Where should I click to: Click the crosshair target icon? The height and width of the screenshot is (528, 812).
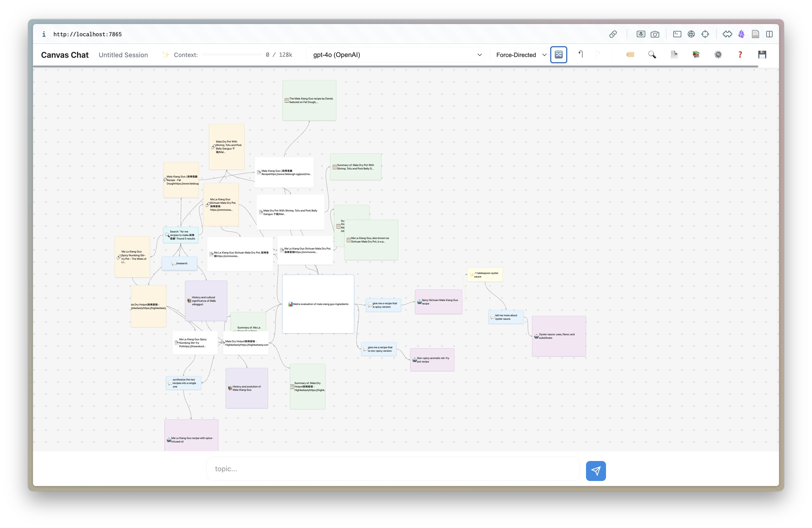click(705, 34)
